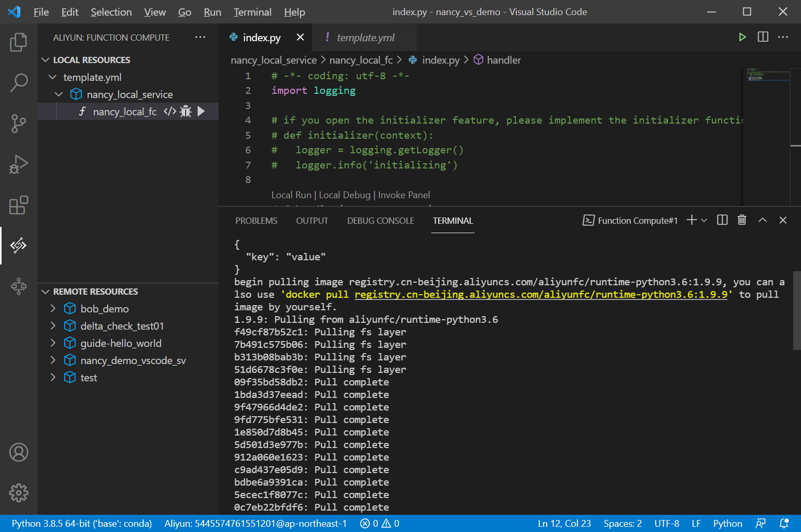
Task: Open the Selection menu
Action: pos(111,12)
